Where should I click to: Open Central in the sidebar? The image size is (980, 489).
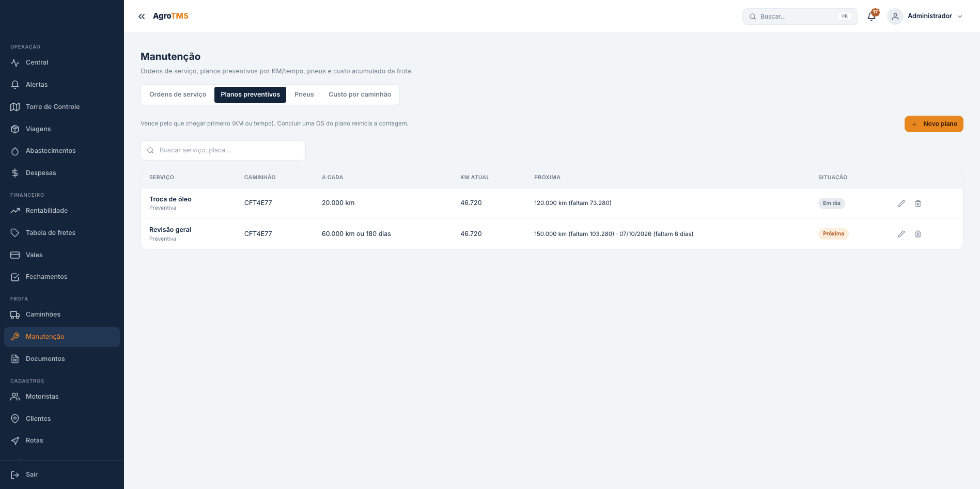(x=62, y=62)
